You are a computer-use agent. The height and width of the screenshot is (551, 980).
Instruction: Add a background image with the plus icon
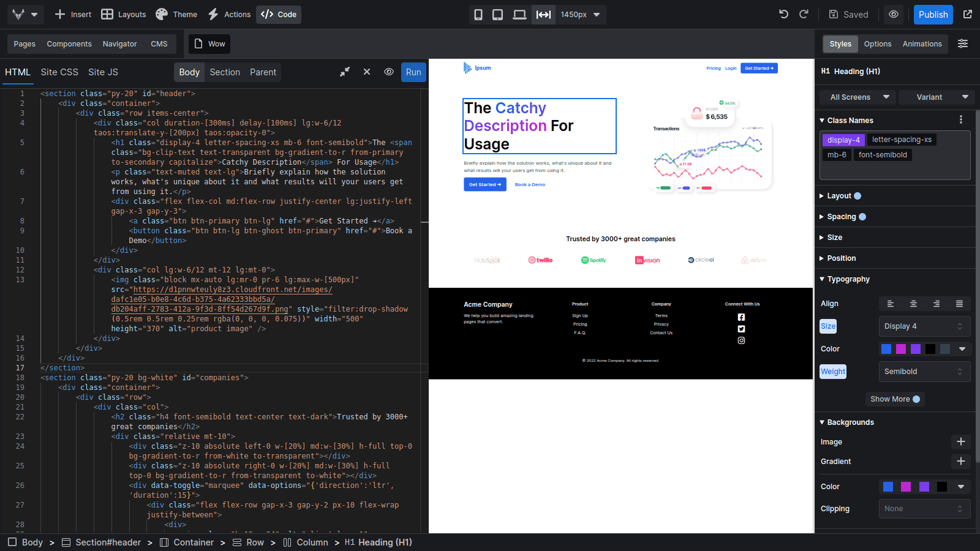[960, 441]
